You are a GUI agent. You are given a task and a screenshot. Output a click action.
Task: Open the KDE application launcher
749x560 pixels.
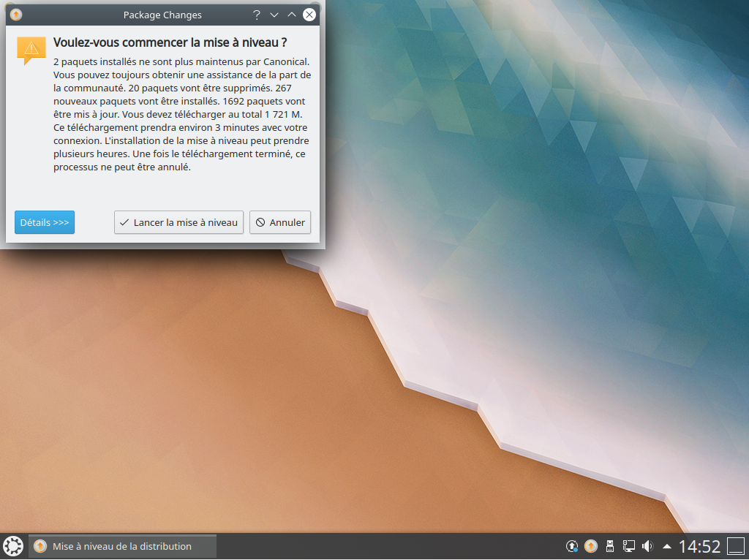click(x=13, y=546)
